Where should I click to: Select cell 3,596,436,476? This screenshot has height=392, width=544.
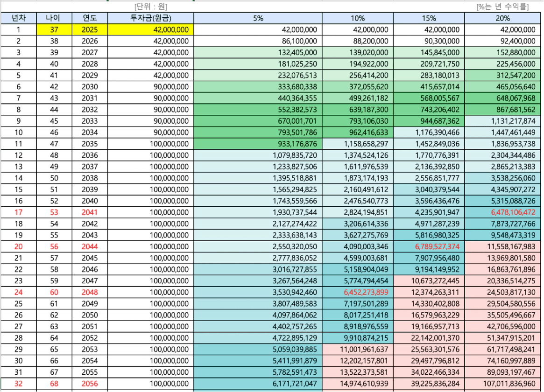pos(429,202)
